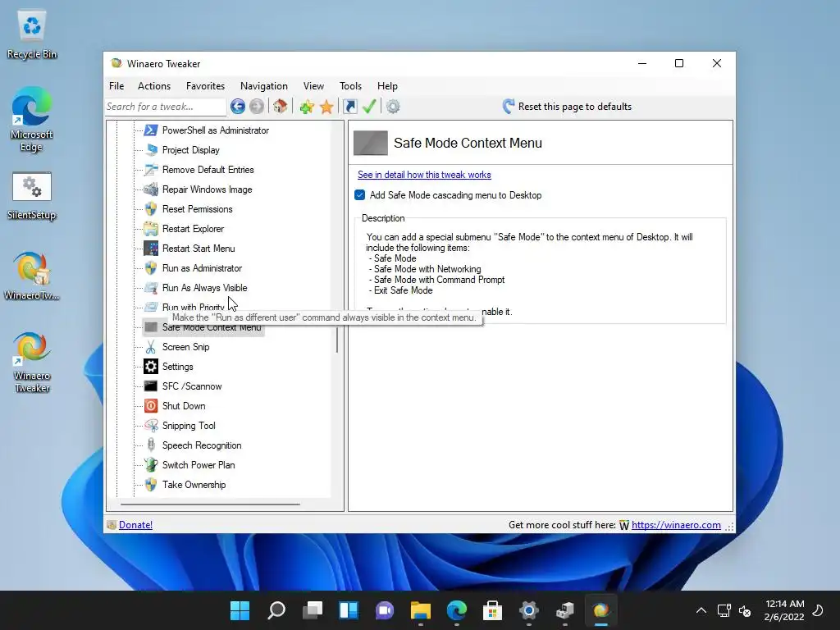This screenshot has width=840, height=630.
Task: Click the Project Display tree icon
Action: (151, 150)
